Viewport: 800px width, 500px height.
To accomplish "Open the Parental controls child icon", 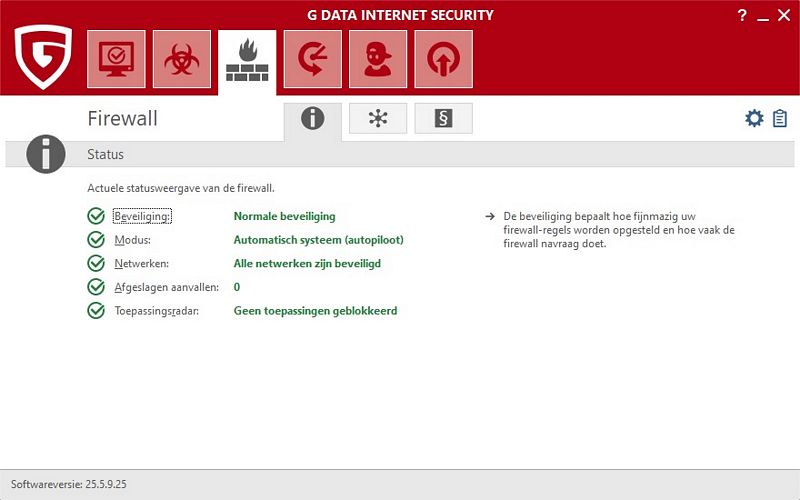I will [x=378, y=59].
